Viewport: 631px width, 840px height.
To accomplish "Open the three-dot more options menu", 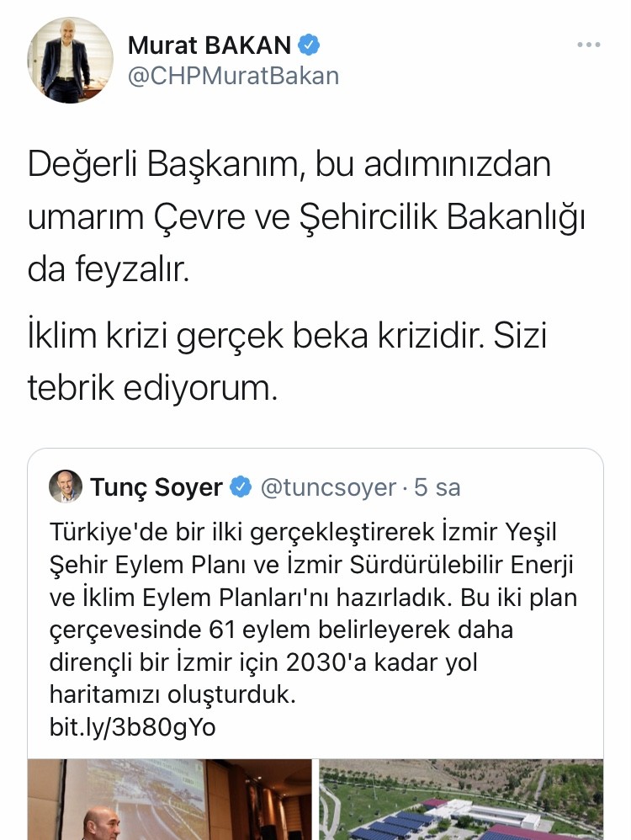I will (x=589, y=45).
